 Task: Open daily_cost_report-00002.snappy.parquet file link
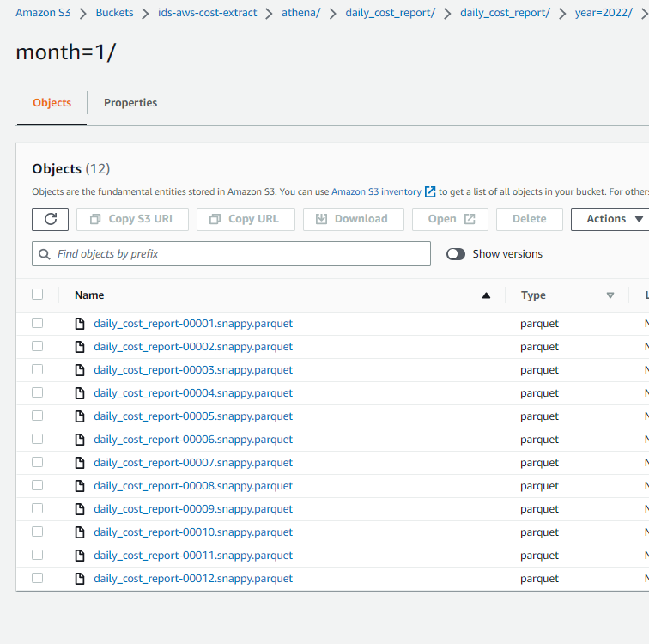pyautogui.click(x=193, y=346)
